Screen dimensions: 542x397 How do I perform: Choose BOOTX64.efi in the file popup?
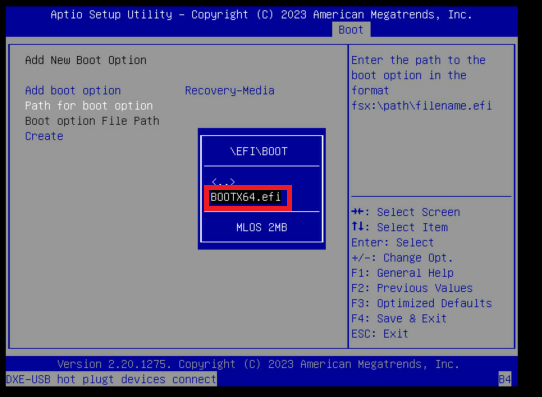pos(245,197)
